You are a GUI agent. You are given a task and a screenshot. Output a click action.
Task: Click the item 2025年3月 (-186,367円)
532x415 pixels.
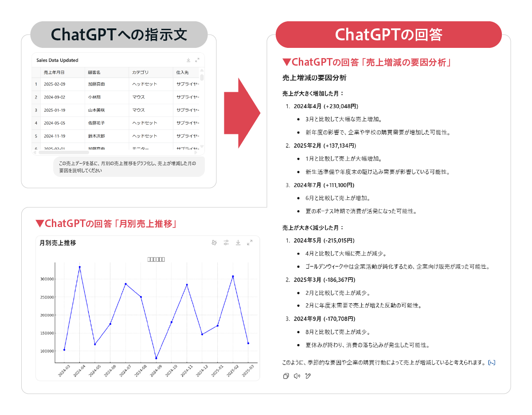point(325,280)
